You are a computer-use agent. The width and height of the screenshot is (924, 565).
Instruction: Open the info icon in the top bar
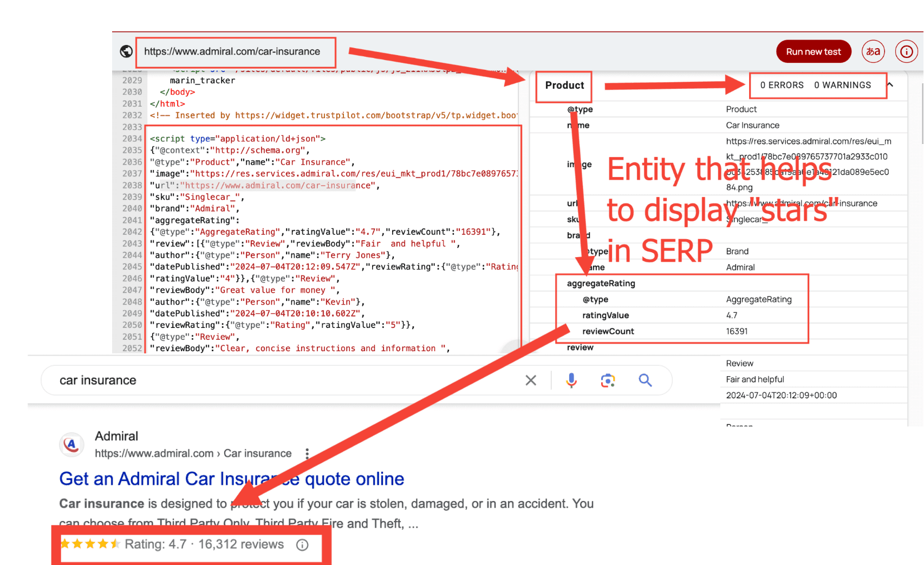pyautogui.click(x=906, y=52)
